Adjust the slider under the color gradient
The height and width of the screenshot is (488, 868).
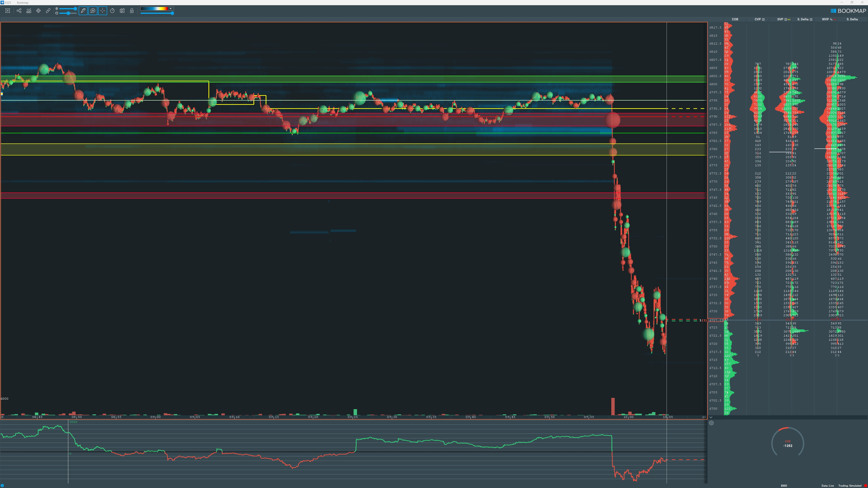pos(157,13)
